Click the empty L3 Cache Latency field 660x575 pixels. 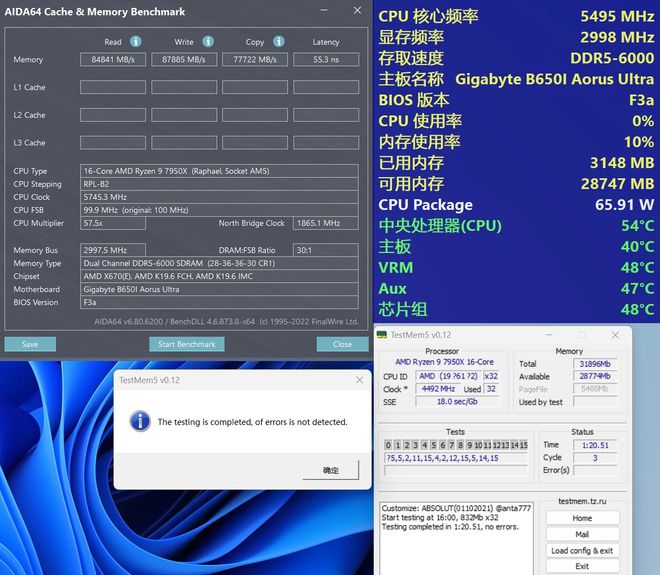point(326,143)
